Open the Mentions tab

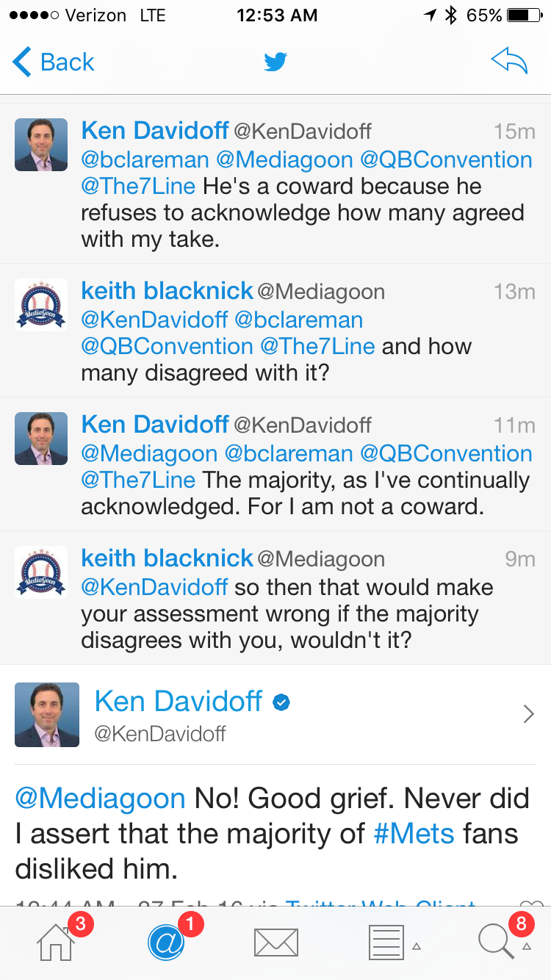[x=166, y=942]
